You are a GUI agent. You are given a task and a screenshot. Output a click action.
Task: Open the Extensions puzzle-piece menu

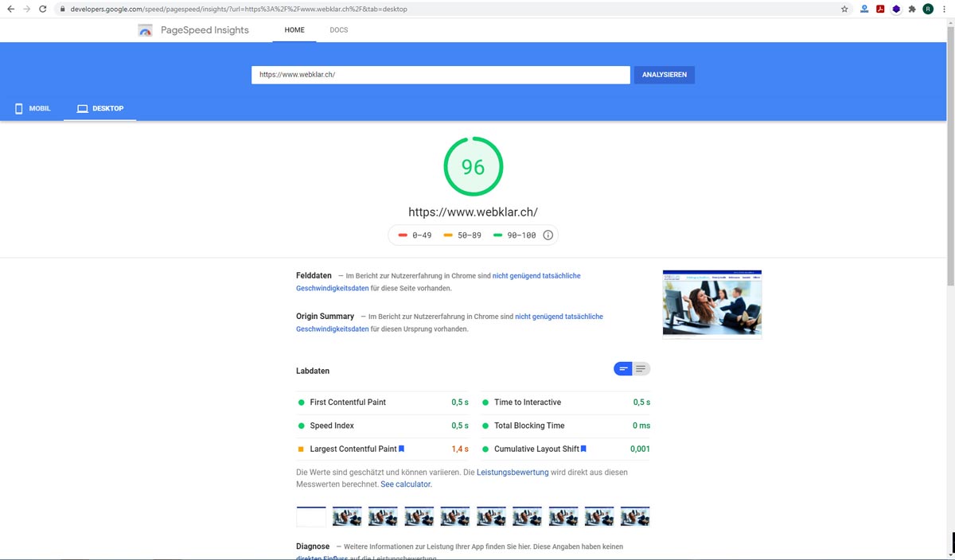(x=912, y=9)
